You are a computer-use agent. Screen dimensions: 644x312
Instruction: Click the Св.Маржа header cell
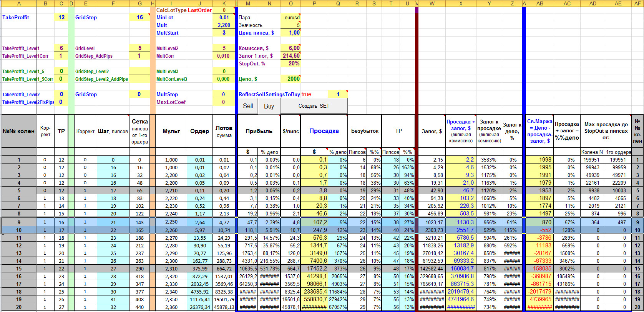pos(539,131)
